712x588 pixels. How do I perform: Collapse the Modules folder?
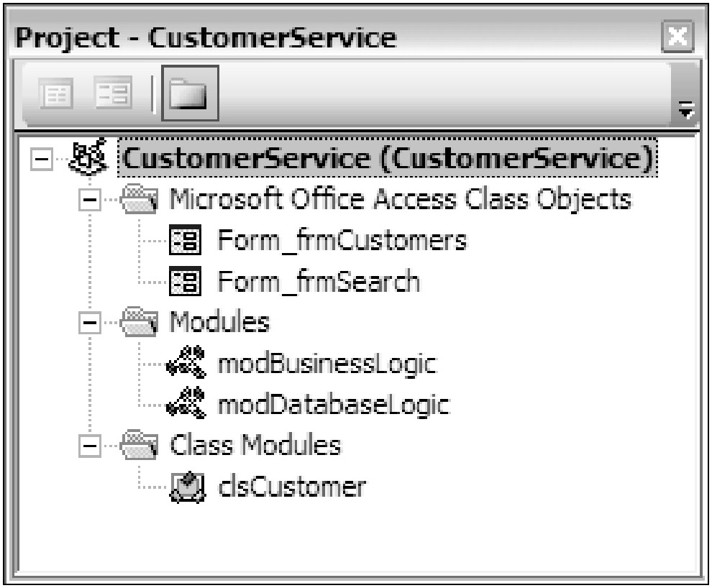(x=88, y=323)
